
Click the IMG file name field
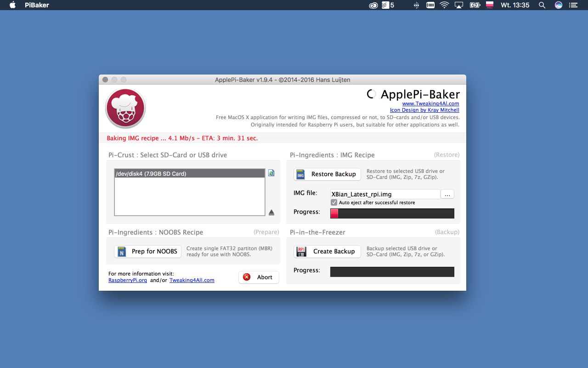point(385,194)
